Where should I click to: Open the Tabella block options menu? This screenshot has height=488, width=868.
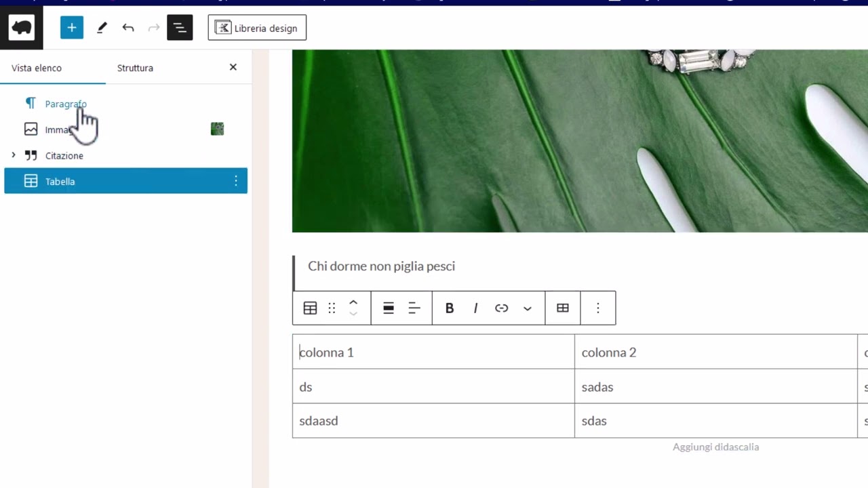click(235, 181)
